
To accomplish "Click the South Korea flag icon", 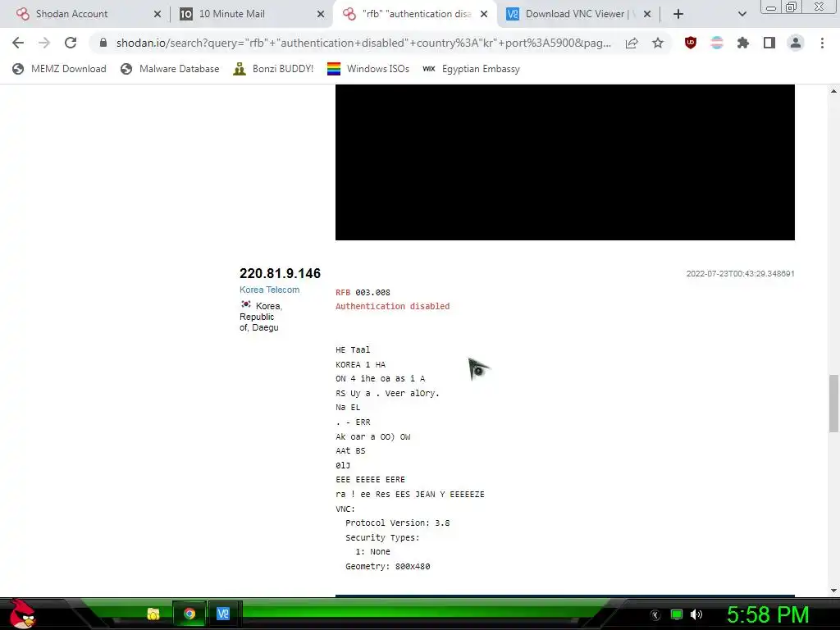I will pos(246,304).
